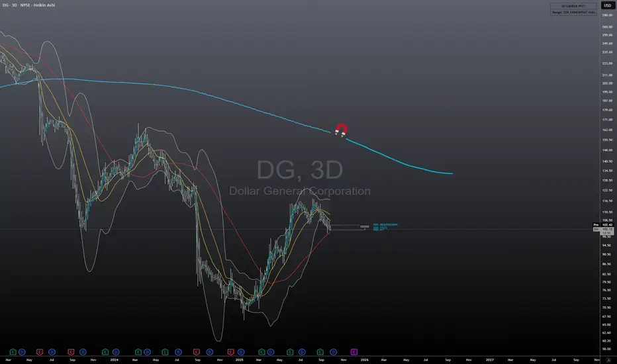617x364 pixels.
Task: Open the dividend marker above the 2024 label
Action: (116, 352)
